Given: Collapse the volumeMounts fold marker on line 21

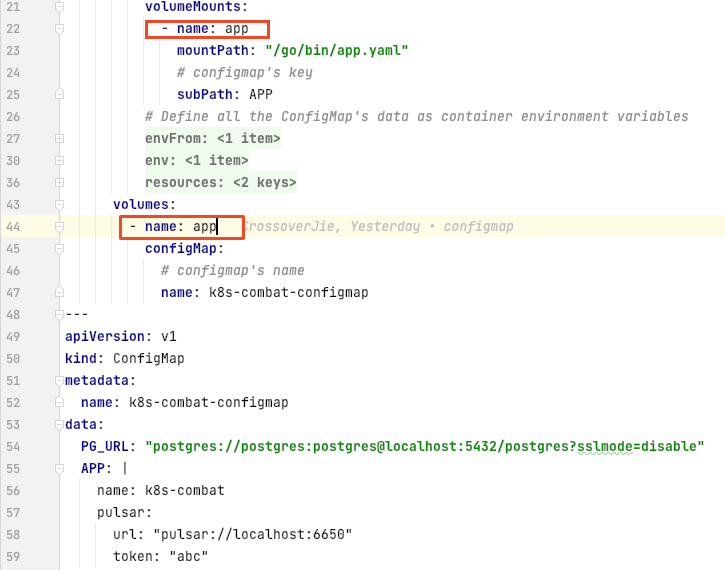Looking at the screenshot, I should 59,6.
